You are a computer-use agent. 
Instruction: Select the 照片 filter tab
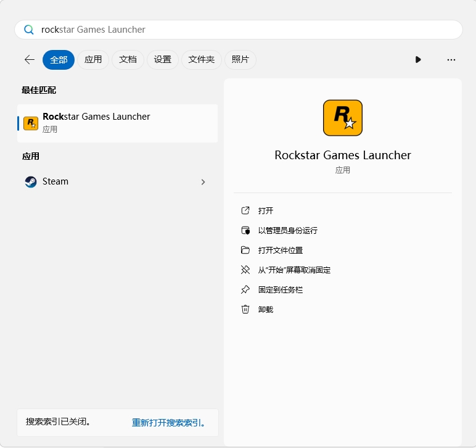pyautogui.click(x=240, y=60)
